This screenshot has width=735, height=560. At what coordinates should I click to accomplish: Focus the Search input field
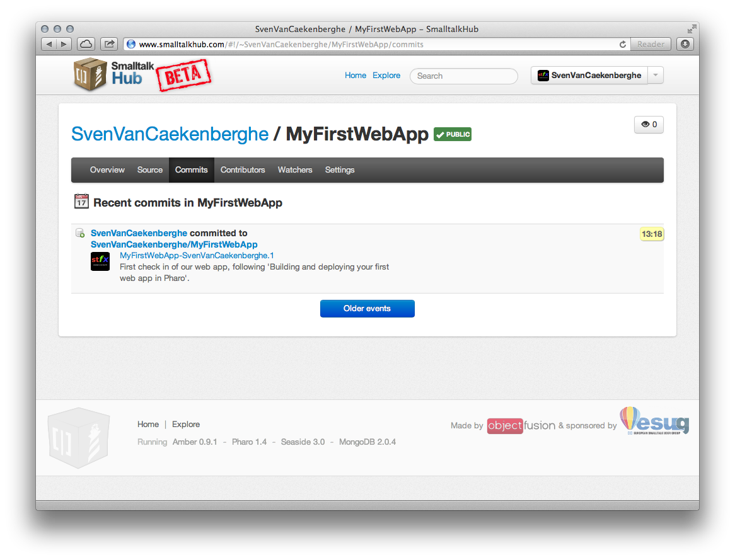(464, 76)
